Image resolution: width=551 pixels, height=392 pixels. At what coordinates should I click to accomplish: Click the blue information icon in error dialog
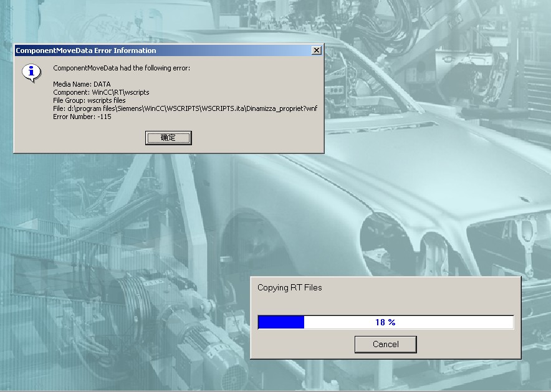click(x=31, y=73)
